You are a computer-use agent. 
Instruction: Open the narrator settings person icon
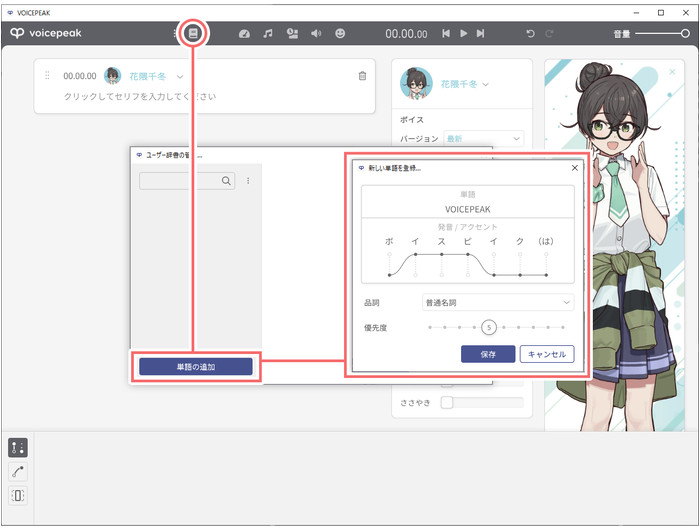pyautogui.click(x=292, y=33)
